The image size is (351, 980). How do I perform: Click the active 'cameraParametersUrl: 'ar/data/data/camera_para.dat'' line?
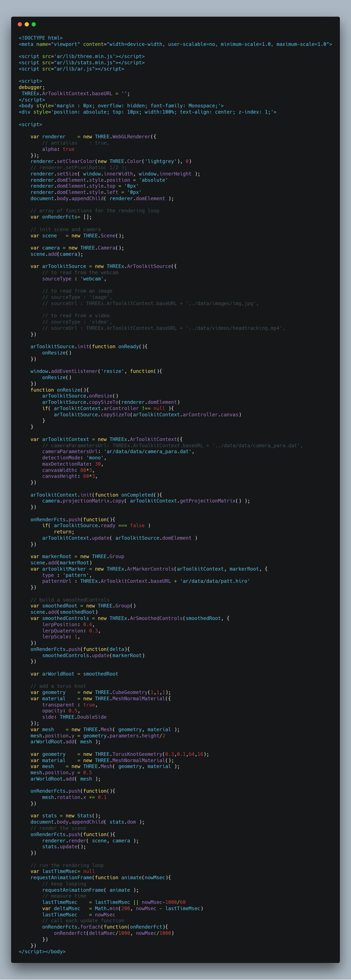[118, 452]
